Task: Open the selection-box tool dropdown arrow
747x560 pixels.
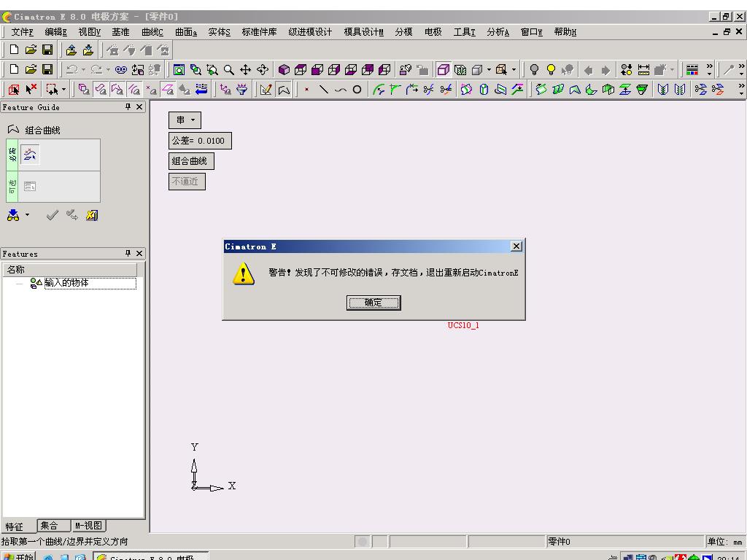Action: [63, 89]
